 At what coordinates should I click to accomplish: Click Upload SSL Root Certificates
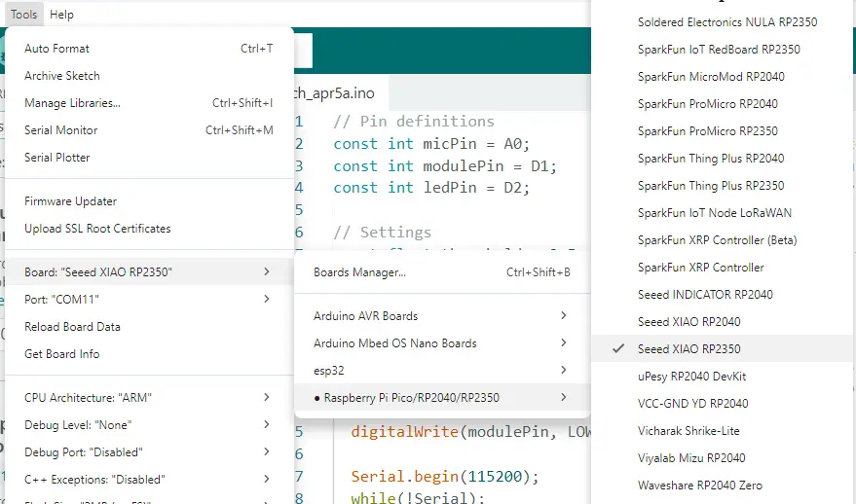pyautogui.click(x=97, y=229)
